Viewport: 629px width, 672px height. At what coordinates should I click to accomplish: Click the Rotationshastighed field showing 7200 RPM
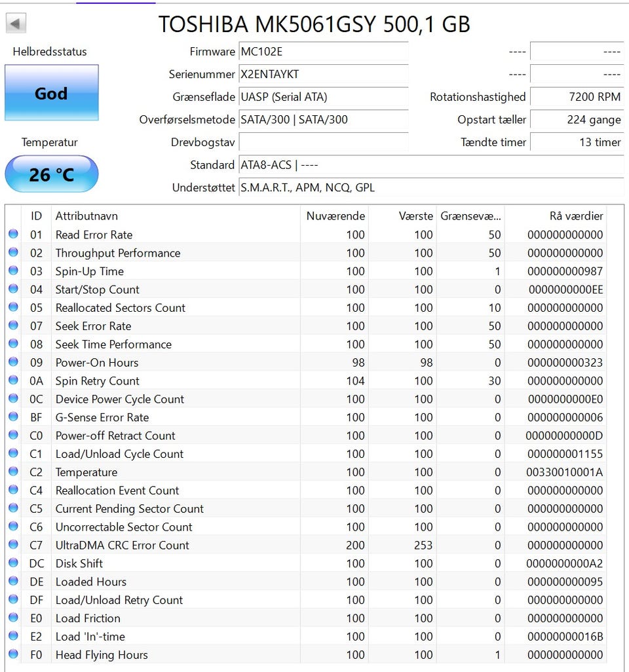tap(576, 97)
